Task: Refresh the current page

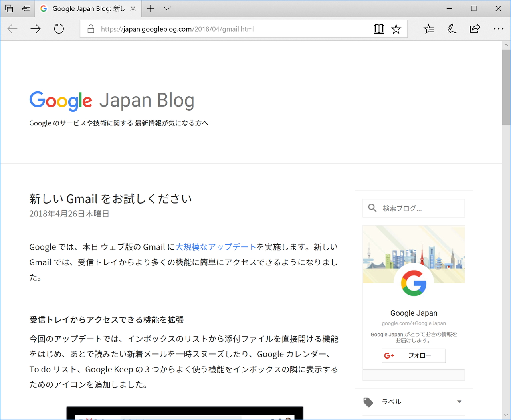Action: pyautogui.click(x=59, y=28)
